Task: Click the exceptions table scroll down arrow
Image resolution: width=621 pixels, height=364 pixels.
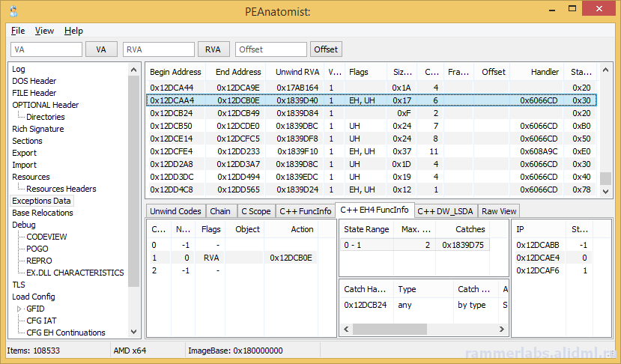Action: pyautogui.click(x=605, y=191)
